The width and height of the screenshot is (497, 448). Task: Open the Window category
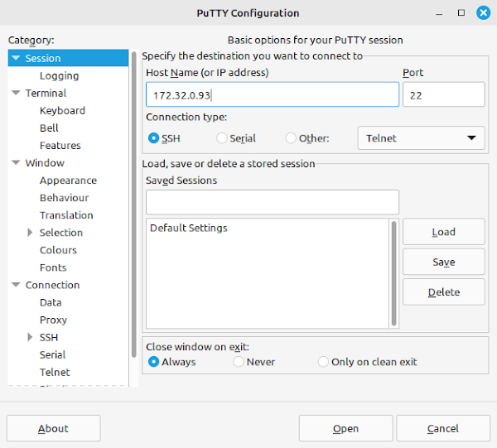point(45,163)
